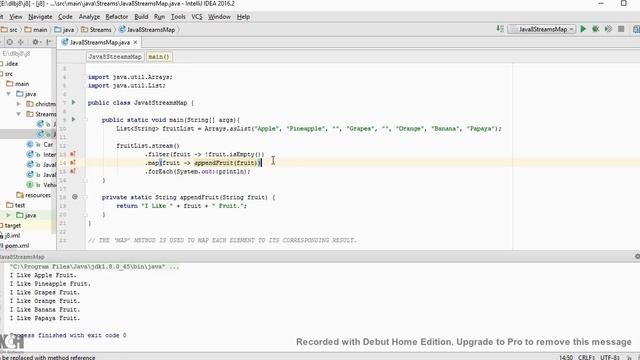
Task: Click 'I Like Apple Fruit.' in console output
Action: click(x=43, y=275)
